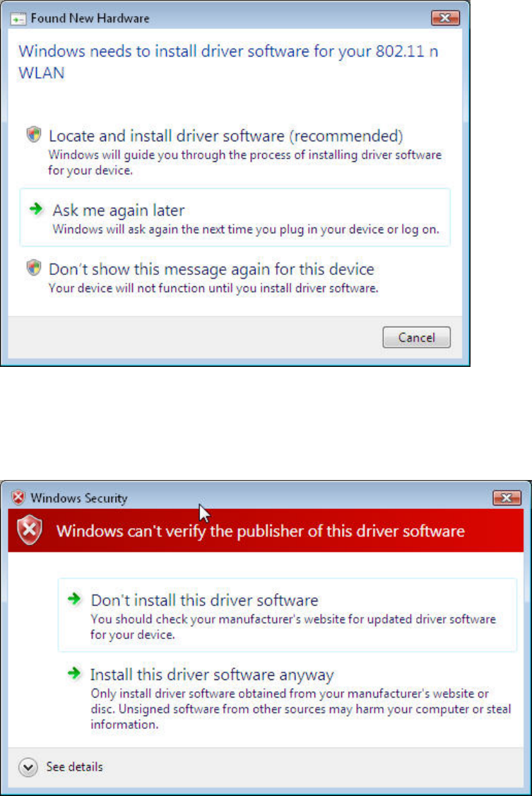The image size is (532, 796).
Task: Close the Found New Hardware dialog
Action: tap(445, 18)
